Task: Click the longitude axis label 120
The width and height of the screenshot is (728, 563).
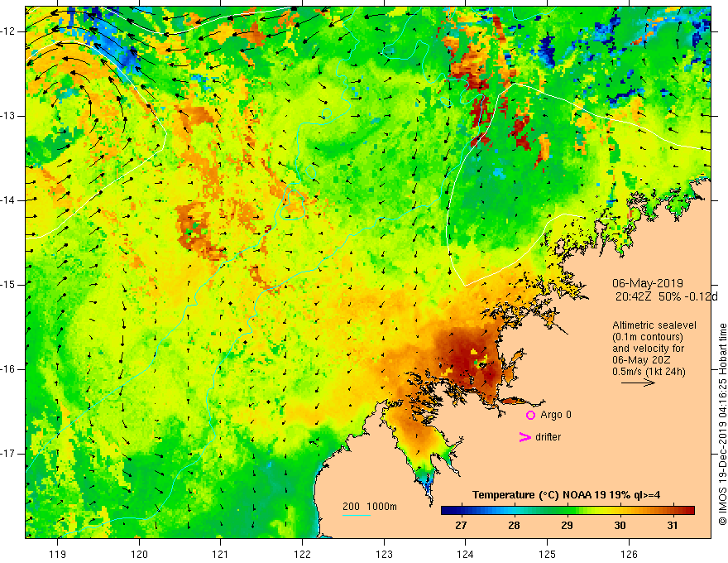Action: [139, 554]
